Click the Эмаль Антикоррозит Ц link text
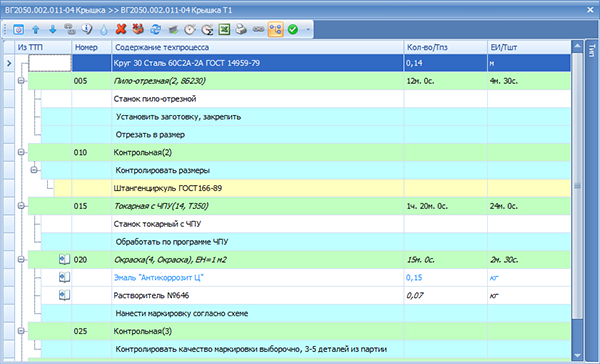The width and height of the screenshot is (600, 364). (159, 277)
